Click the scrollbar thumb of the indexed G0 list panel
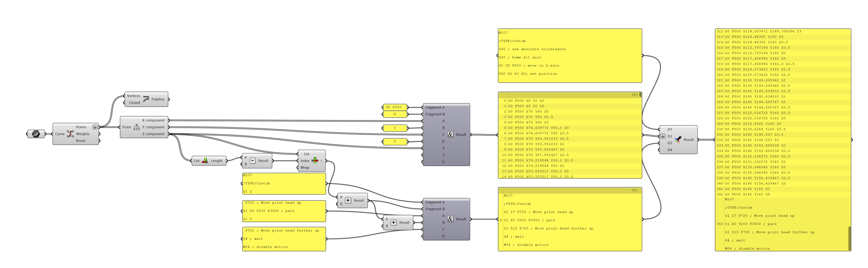Image resolution: width=868 pixels, height=268 pixels. point(640,95)
